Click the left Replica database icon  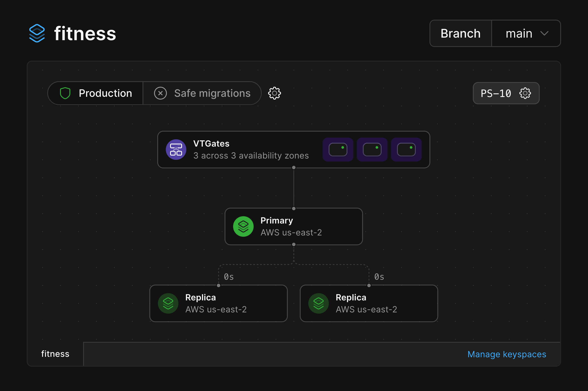(168, 303)
